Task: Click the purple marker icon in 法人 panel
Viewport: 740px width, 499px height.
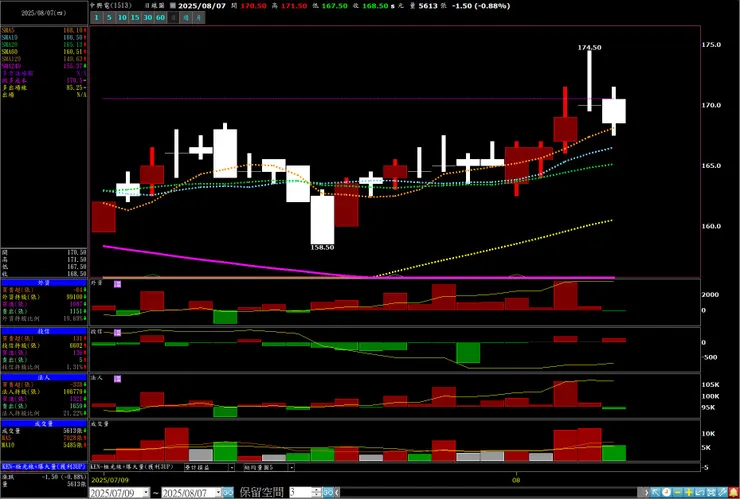Action: point(118,379)
